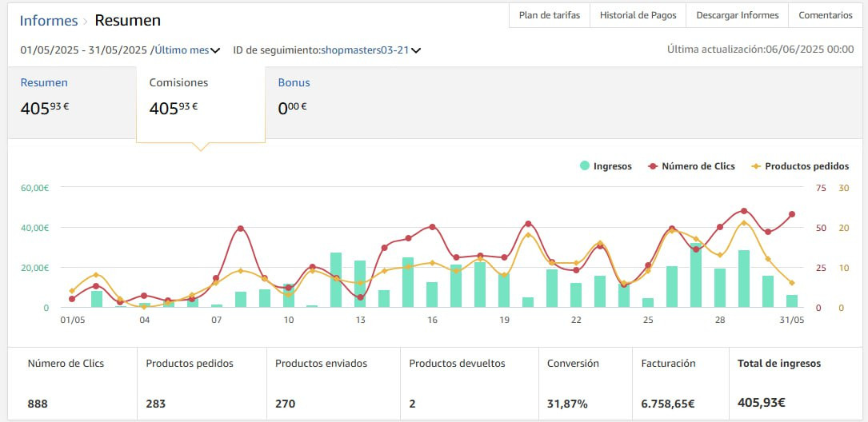Click the yellow products point on 31/05
Image resolution: width=868 pixels, height=422 pixels.
792,283
